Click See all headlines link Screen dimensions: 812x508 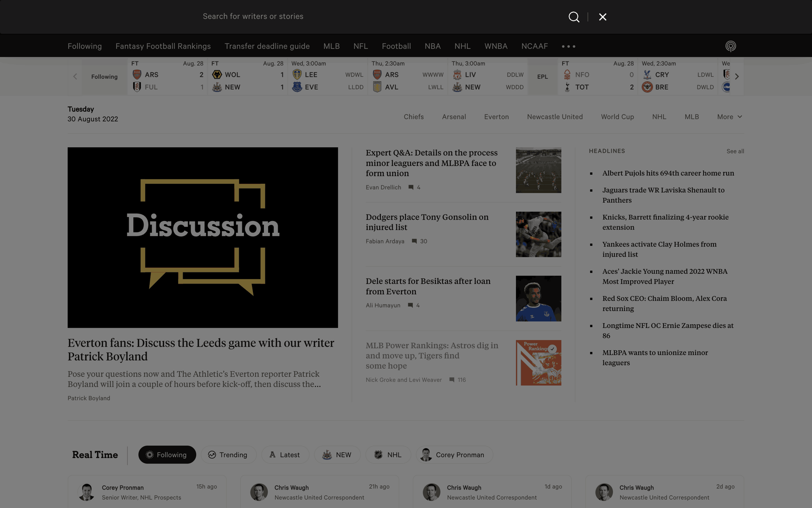735,152
